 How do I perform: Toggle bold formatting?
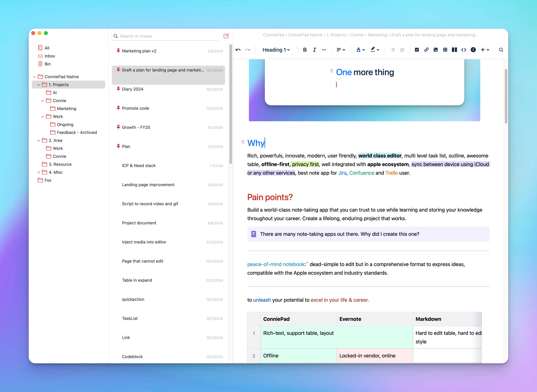305,50
